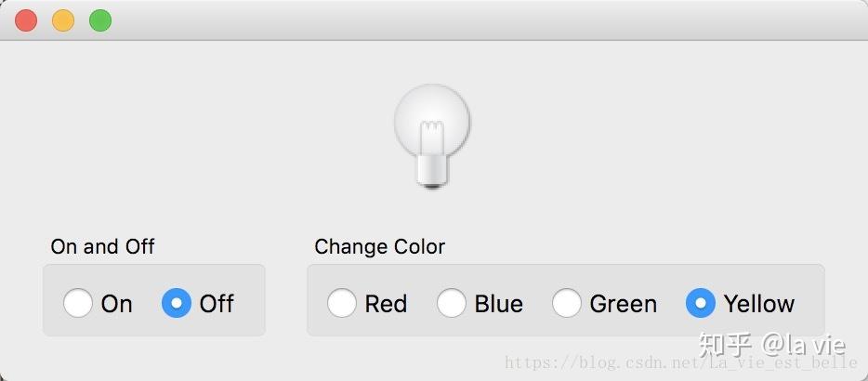Choose the Red color radio circle
This screenshot has width=868, height=381.
[x=342, y=303]
